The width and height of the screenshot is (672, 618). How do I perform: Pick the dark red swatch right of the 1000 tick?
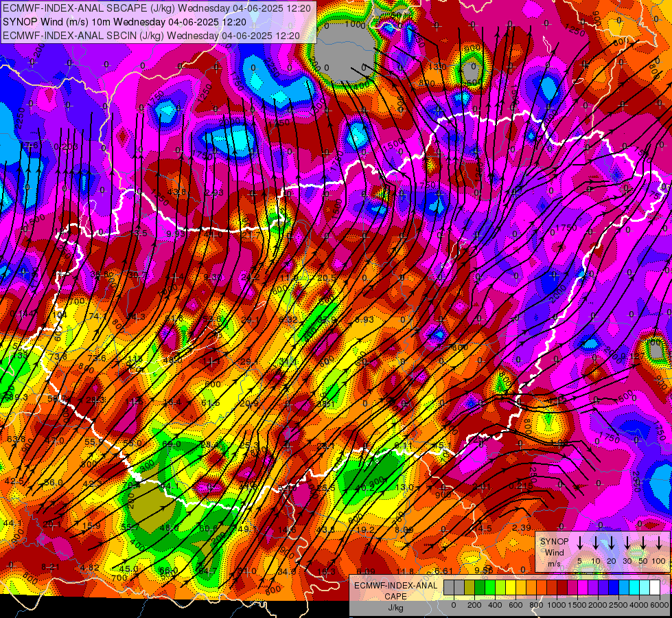(x=562, y=587)
